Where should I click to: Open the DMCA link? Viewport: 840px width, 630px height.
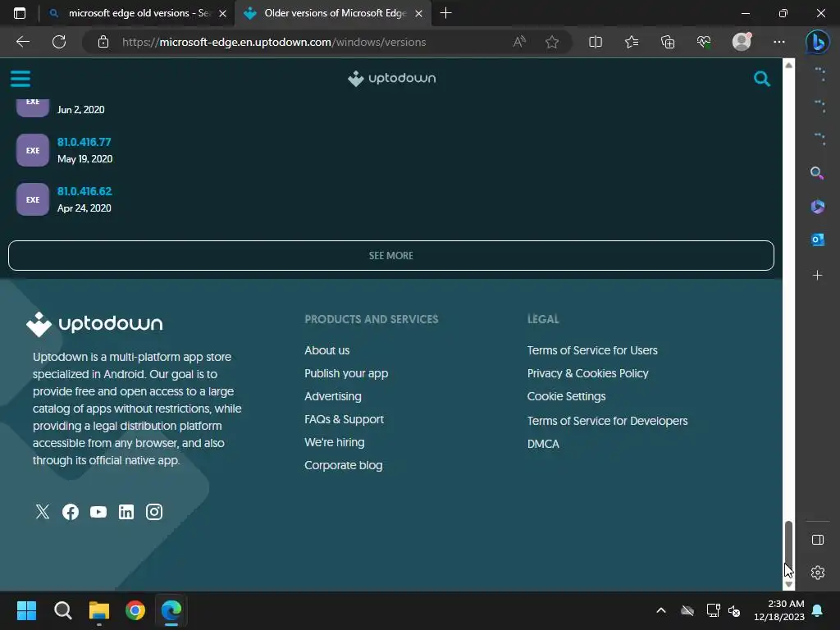(x=543, y=444)
